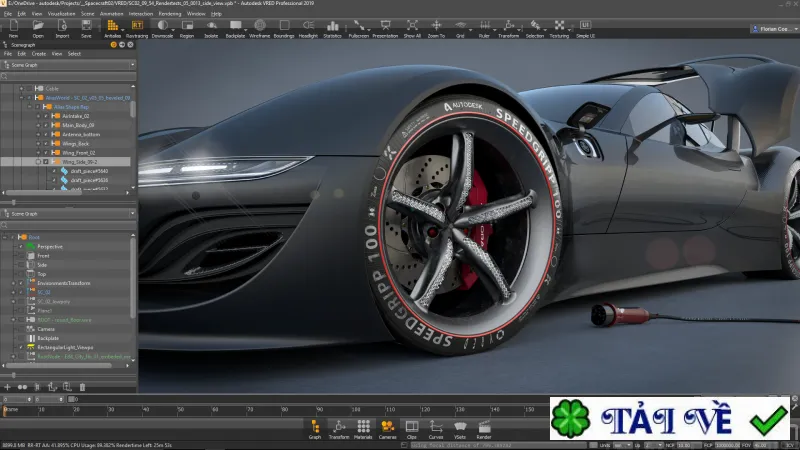Click the Show All toolbar icon
The image size is (800, 450).
(412, 29)
